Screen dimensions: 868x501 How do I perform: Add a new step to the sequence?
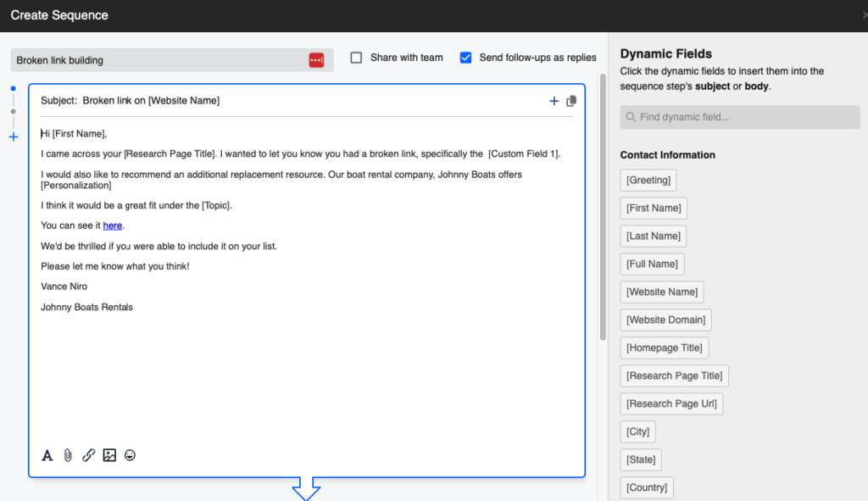(x=13, y=136)
